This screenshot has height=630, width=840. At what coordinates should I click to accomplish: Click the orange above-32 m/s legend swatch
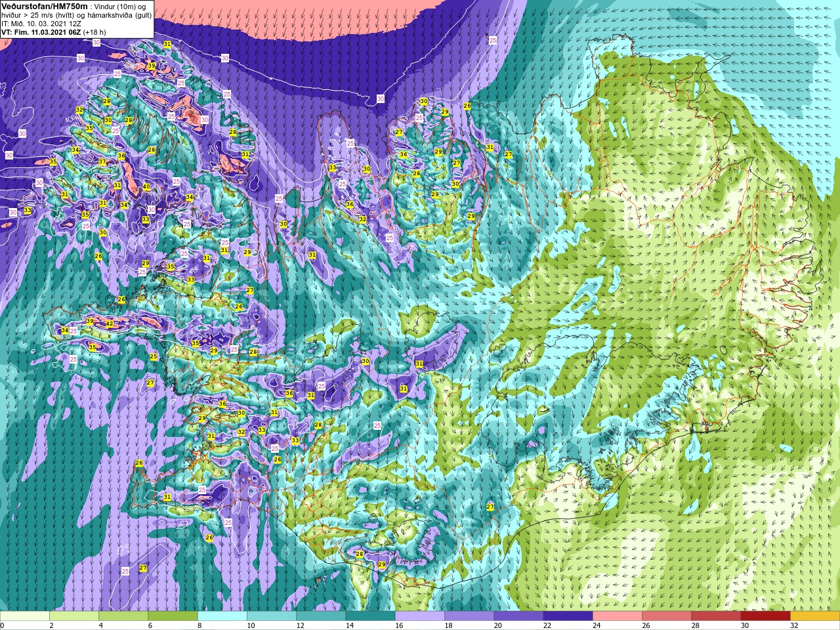pos(814,616)
